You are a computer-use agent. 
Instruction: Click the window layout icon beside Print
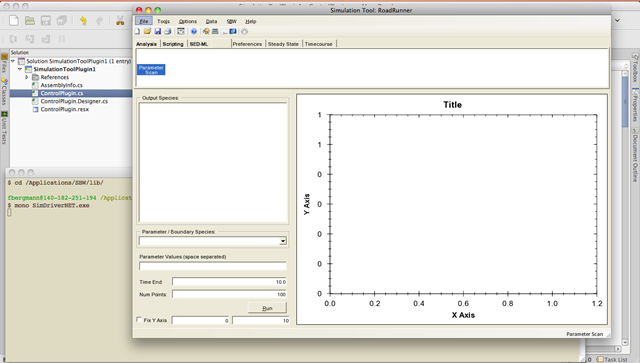pos(181,31)
